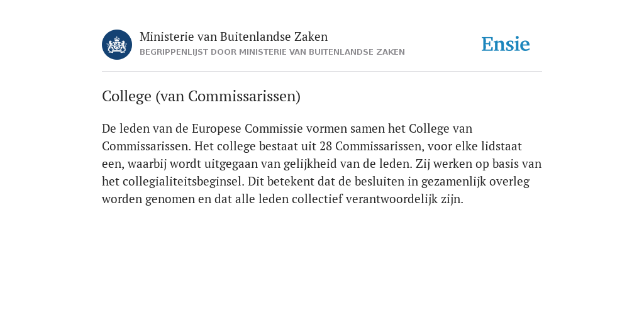Click the horizontal divider under the header
Viewport: 644px width, 322px height.
(x=322, y=72)
